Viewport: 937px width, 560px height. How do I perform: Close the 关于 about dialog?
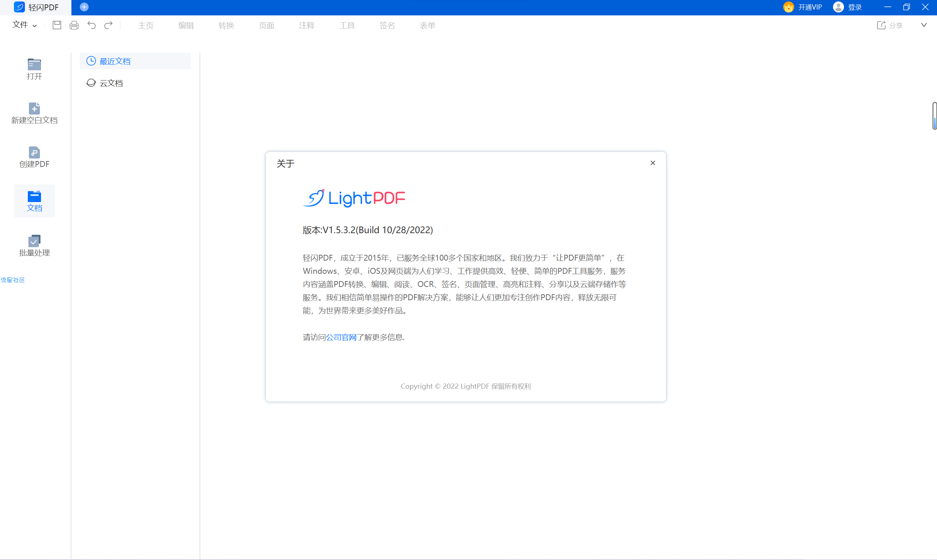pyautogui.click(x=653, y=163)
